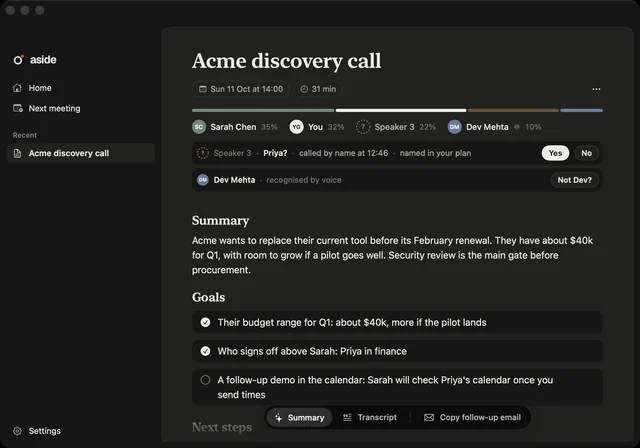Switch to the Transcript tab
This screenshot has width=640, height=448.
tap(370, 417)
